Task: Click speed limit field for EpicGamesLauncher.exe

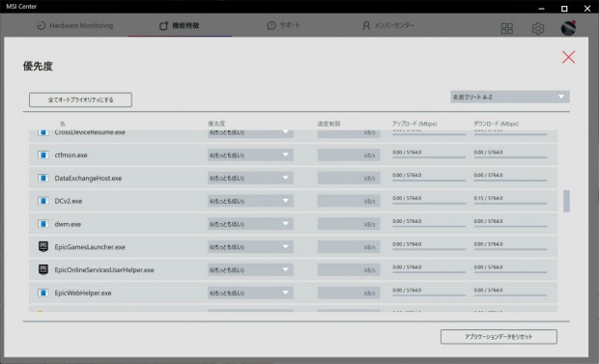Action: tap(349, 247)
